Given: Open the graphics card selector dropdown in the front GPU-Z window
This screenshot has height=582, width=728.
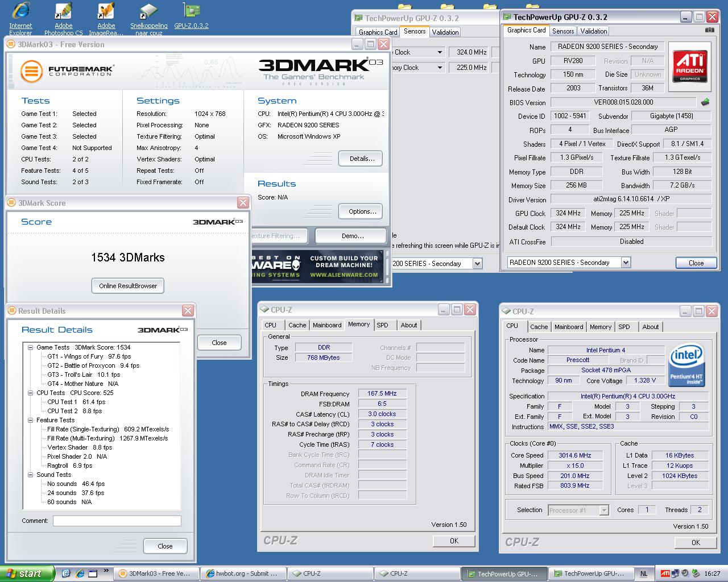Looking at the screenshot, I should pos(626,263).
